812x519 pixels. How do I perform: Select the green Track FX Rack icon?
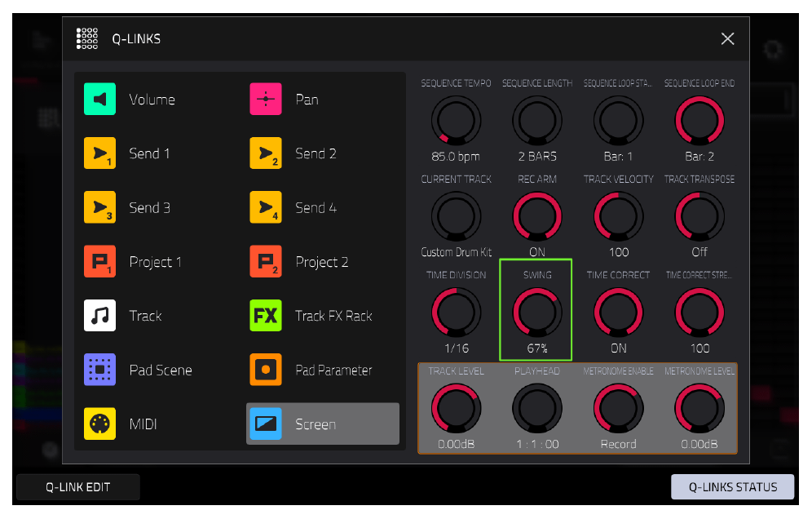266,315
